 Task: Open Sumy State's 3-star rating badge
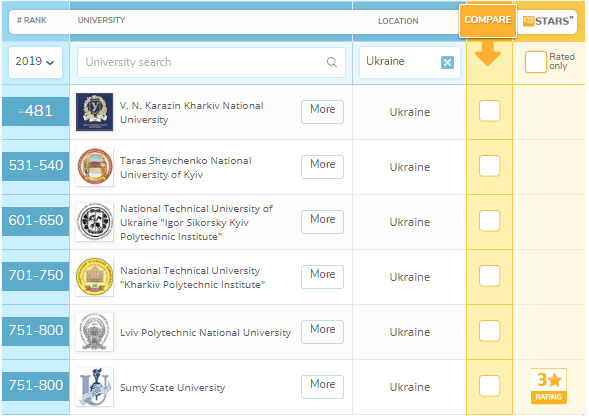[548, 386]
